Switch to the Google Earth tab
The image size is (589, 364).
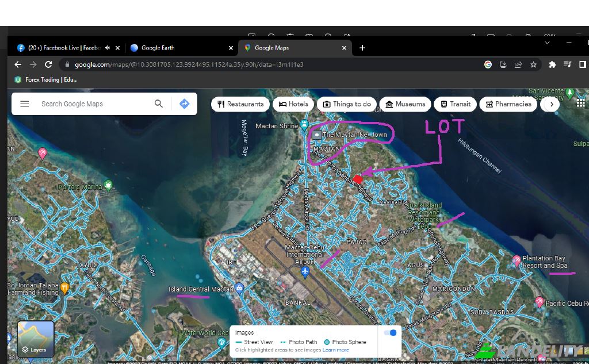[x=178, y=48]
